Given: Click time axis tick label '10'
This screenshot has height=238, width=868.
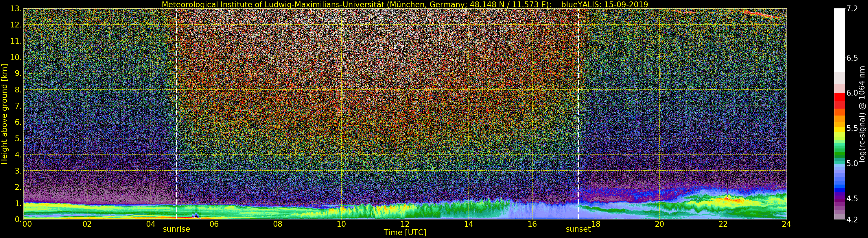Looking at the screenshot, I should click(341, 224).
